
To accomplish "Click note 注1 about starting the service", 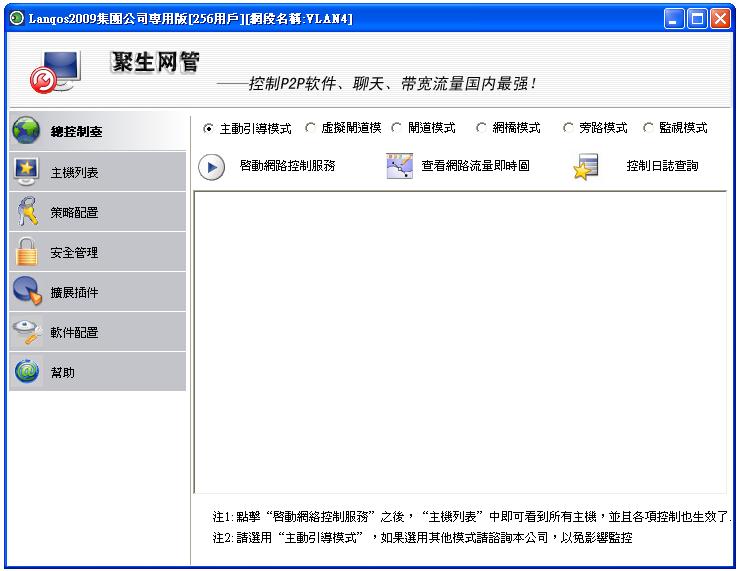I will [472, 517].
